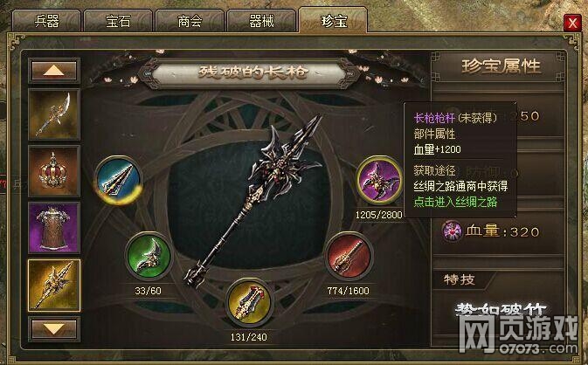Click the purple component showing 1205/2800

(x=379, y=180)
